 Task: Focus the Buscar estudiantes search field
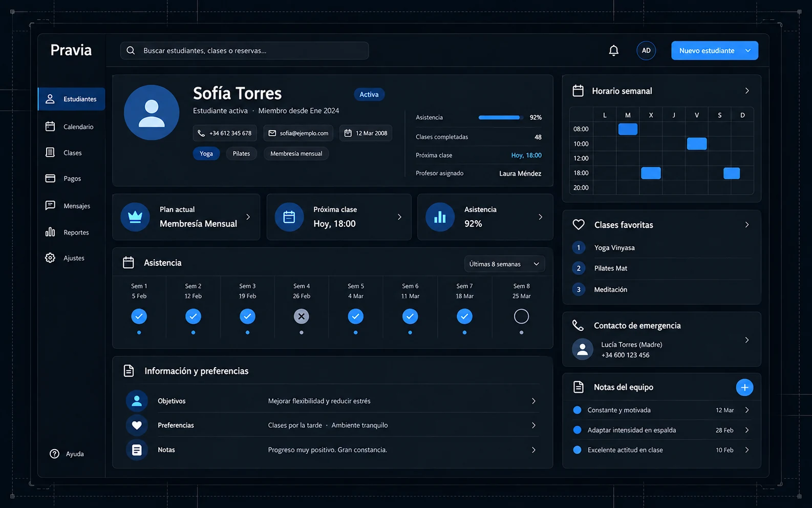tap(245, 50)
